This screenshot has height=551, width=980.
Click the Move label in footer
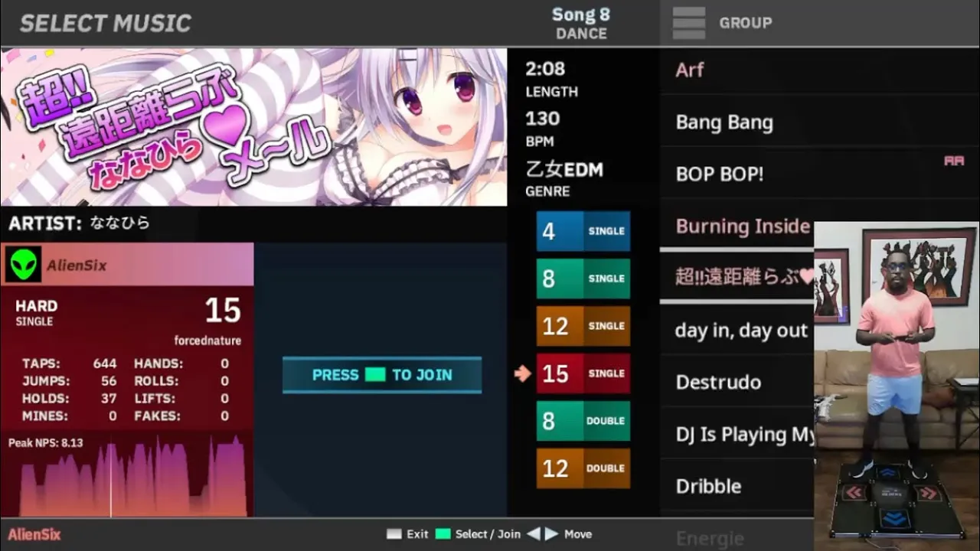pyautogui.click(x=578, y=534)
